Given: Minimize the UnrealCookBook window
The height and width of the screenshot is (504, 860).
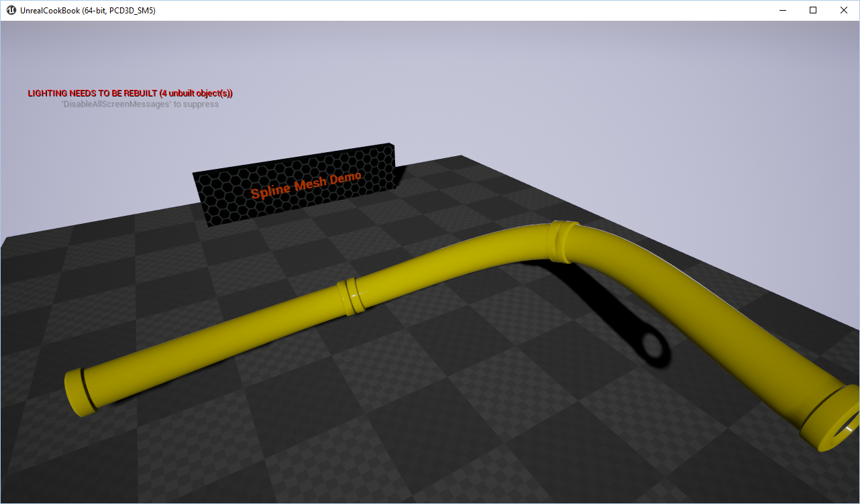Looking at the screenshot, I should (x=782, y=10).
